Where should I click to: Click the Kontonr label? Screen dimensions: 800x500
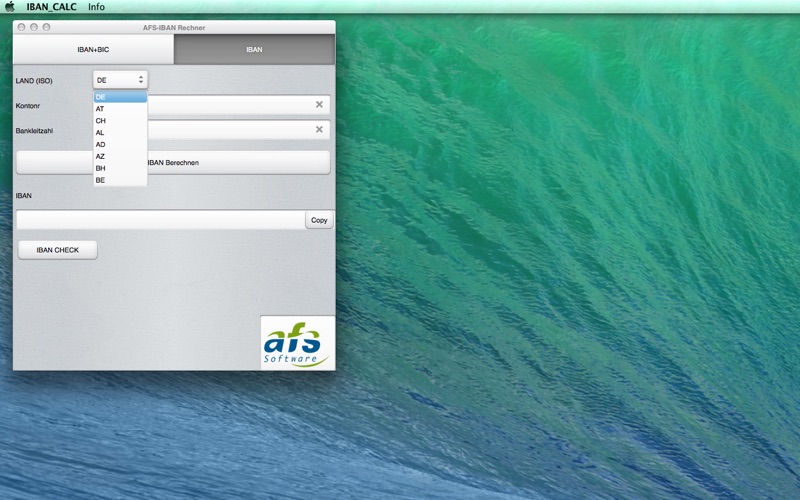pyautogui.click(x=28, y=106)
